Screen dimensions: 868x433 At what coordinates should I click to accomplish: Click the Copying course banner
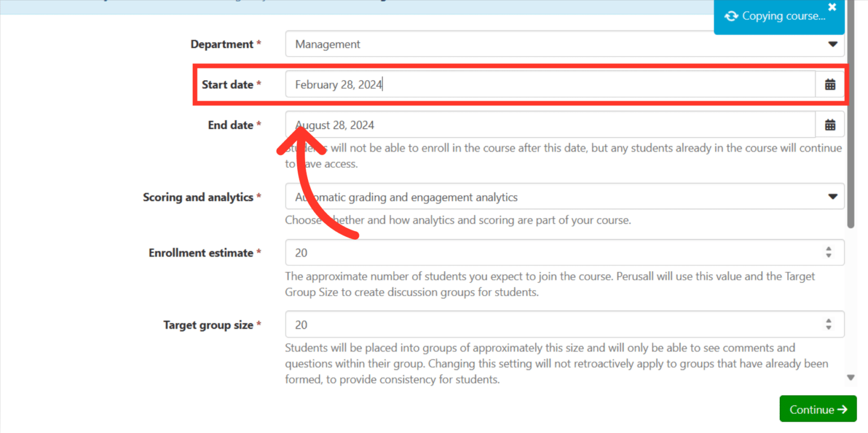coord(780,16)
